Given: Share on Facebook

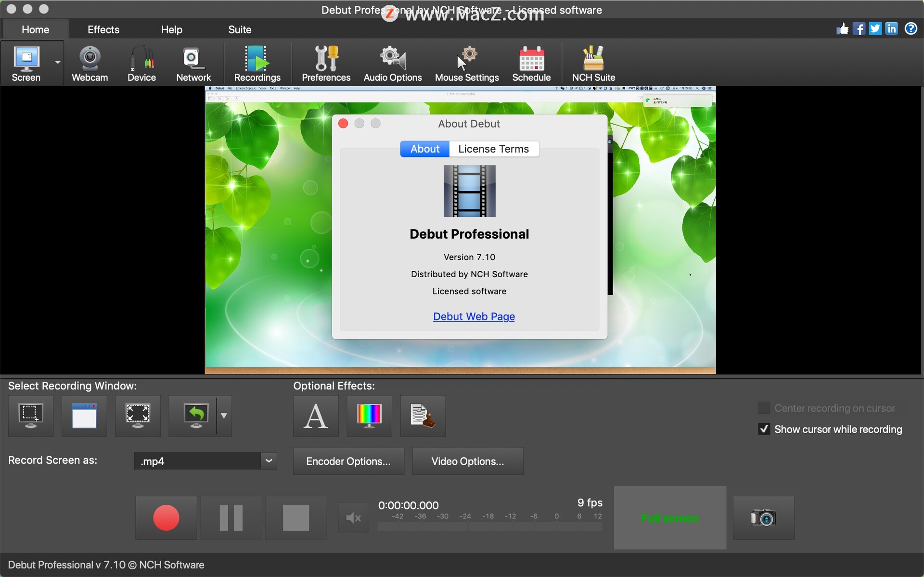Looking at the screenshot, I should pyautogui.click(x=859, y=29).
